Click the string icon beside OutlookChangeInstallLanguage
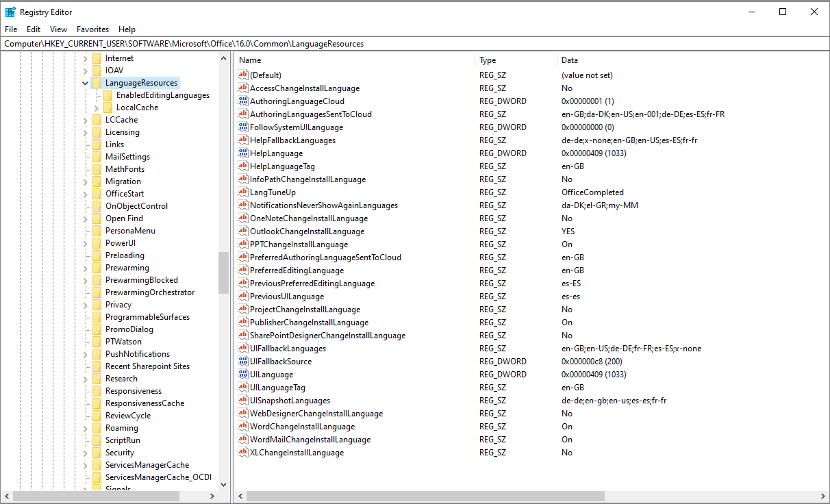The image size is (830, 504). (242, 231)
